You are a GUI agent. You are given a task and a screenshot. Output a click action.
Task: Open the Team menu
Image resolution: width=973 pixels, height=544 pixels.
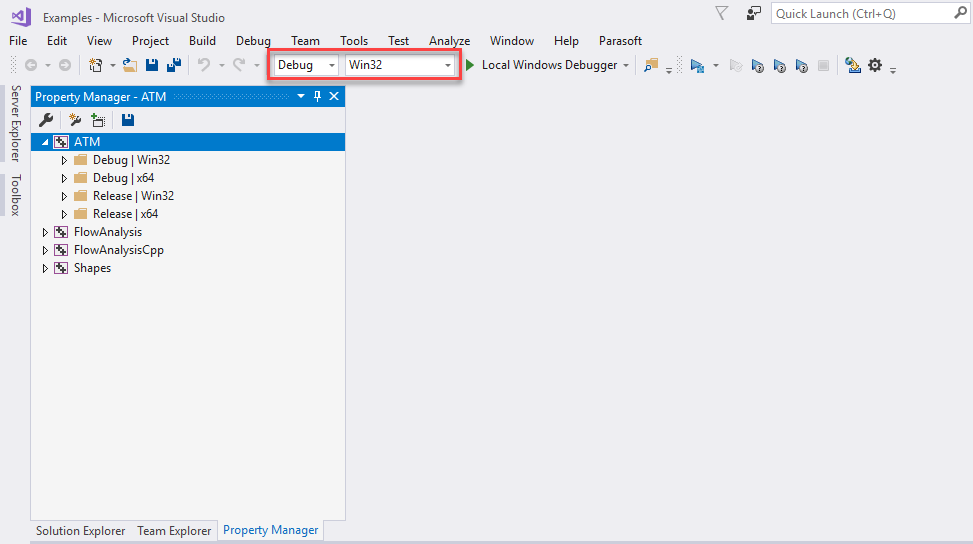coord(305,41)
